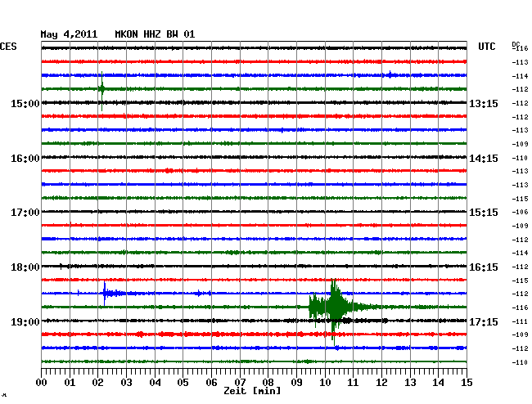The image size is (532, 404).
Task: Click the '17:00' local time label
Action: (25, 213)
